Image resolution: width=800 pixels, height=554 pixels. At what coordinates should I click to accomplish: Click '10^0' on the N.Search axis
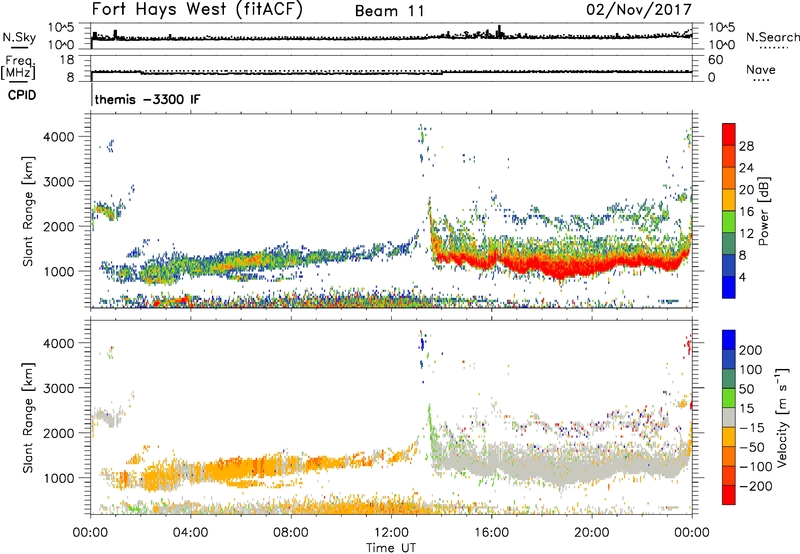click(722, 45)
